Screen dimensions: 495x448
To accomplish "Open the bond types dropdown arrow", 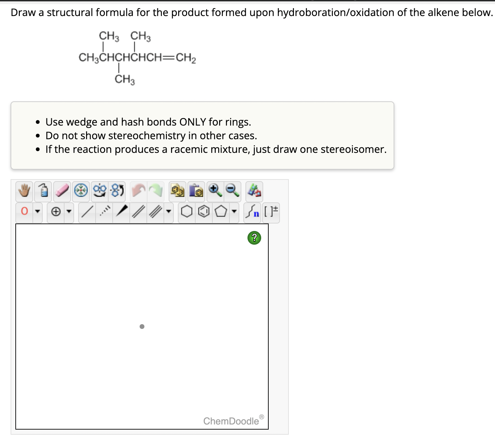I will point(169,212).
